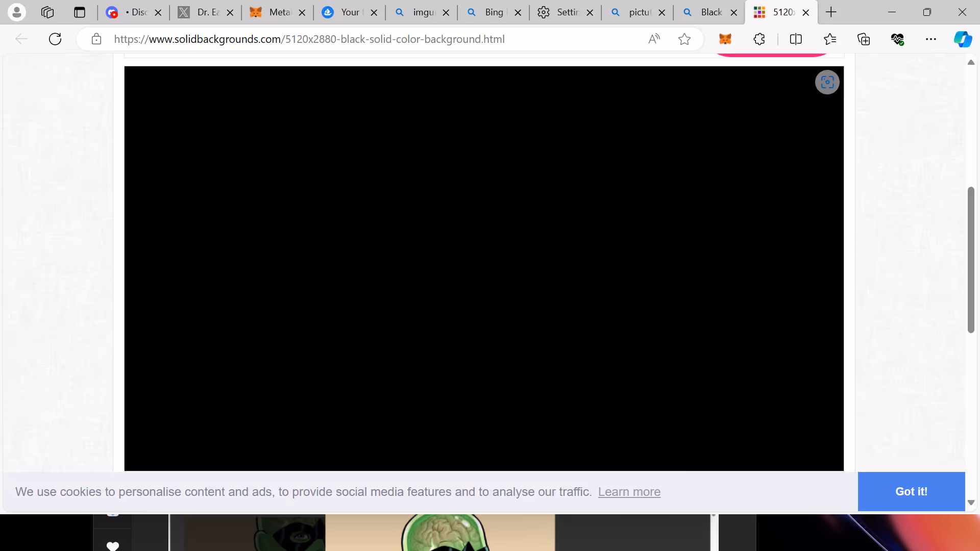This screenshot has height=551, width=980.
Task: Open Browser essentials heart icon
Action: pyautogui.click(x=897, y=39)
